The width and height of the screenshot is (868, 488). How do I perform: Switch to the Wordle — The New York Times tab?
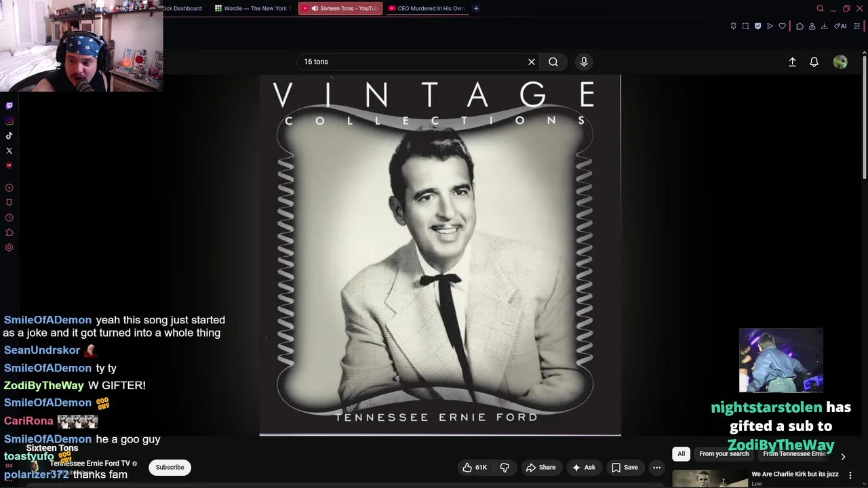(252, 8)
